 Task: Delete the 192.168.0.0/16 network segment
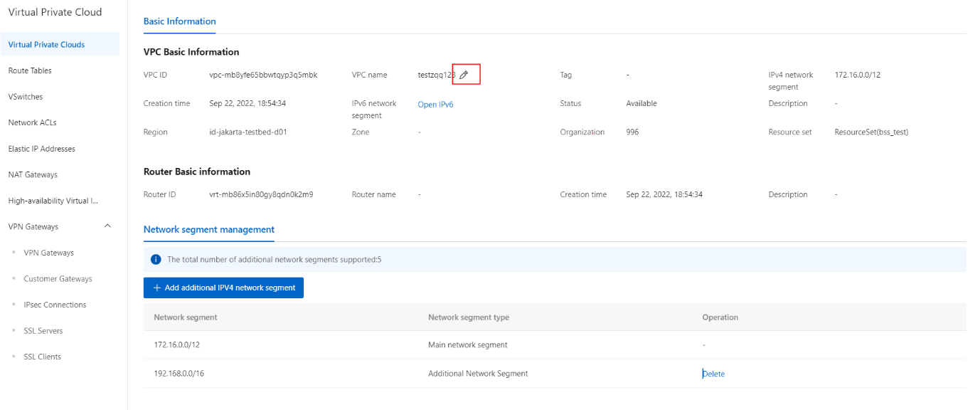point(713,374)
